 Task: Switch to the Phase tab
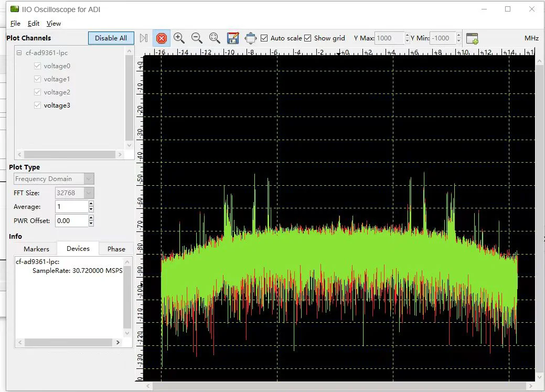[116, 248]
